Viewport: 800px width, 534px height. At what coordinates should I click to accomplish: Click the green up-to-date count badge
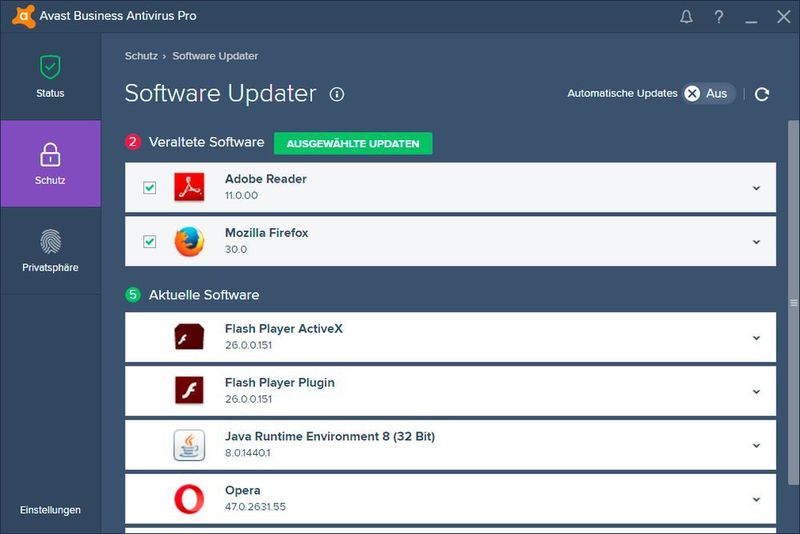[x=133, y=294]
